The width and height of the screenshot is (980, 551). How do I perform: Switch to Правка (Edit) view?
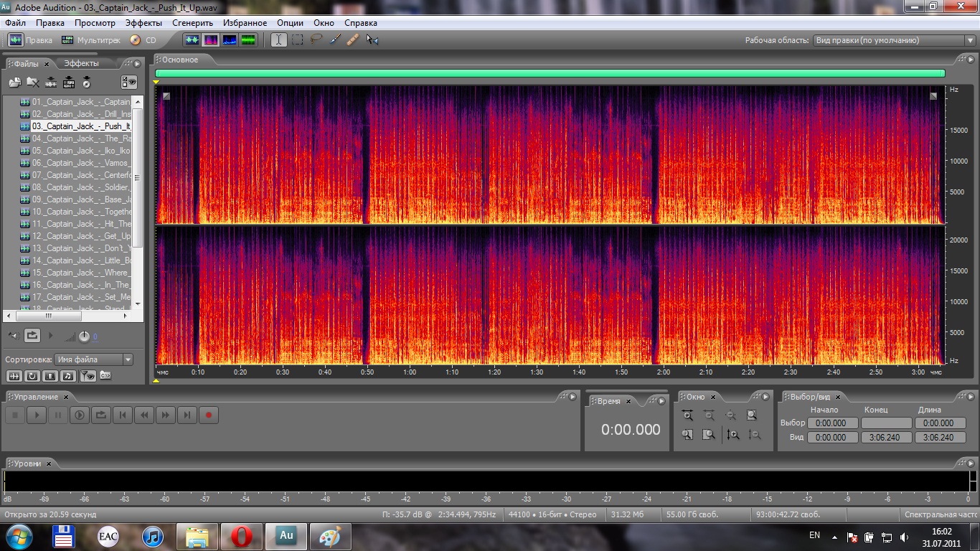pos(30,40)
